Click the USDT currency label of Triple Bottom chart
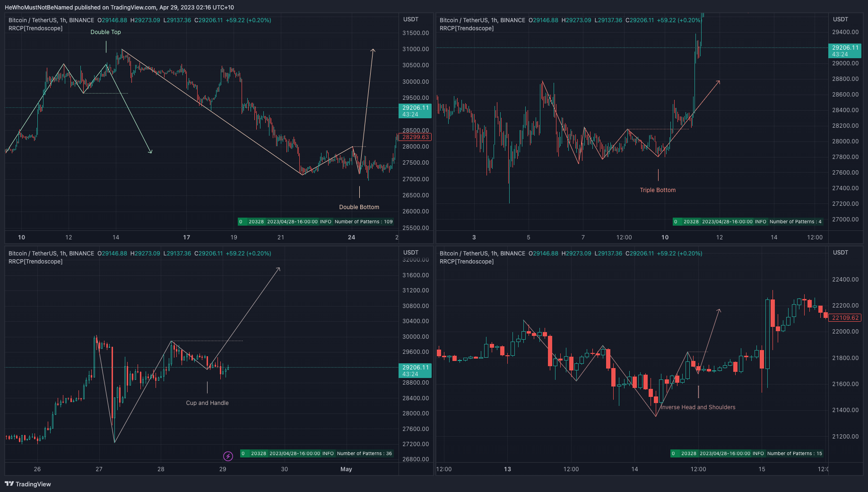 841,19
